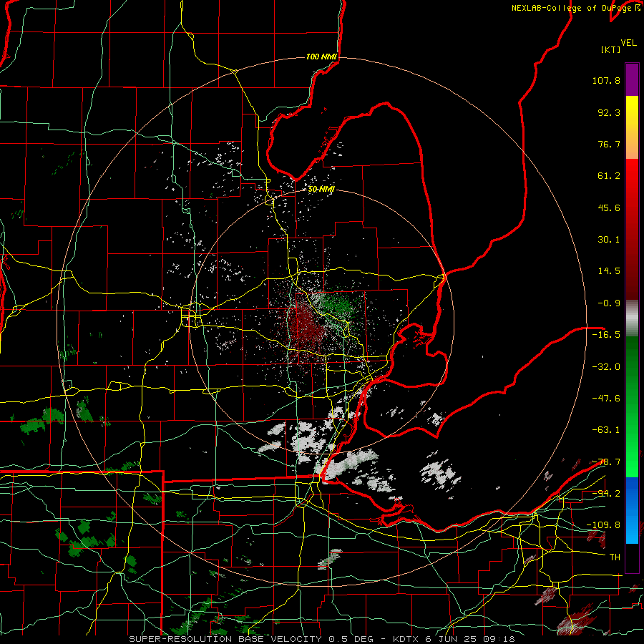The height and width of the screenshot is (644, 644).
Task: Click the 76.7 velocity scale value
Action: point(609,144)
